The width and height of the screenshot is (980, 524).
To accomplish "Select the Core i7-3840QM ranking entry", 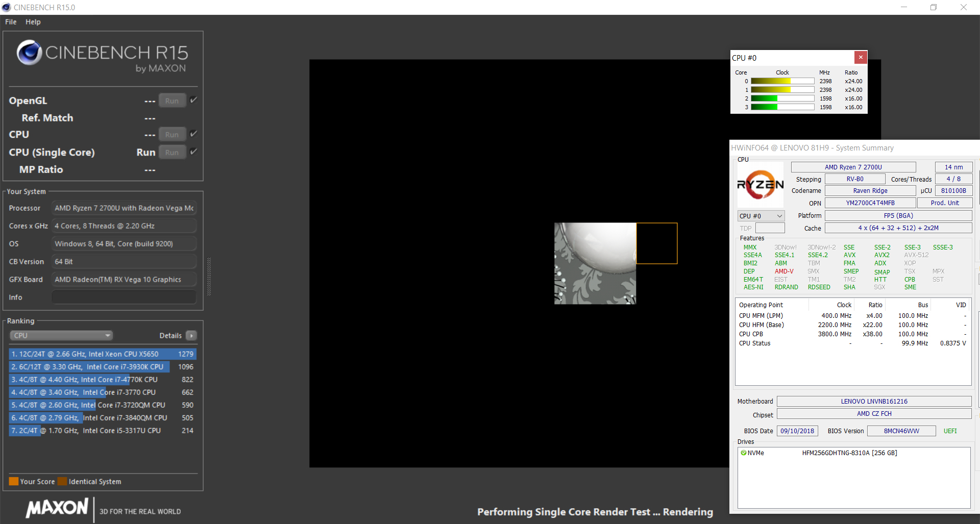I will pos(103,417).
